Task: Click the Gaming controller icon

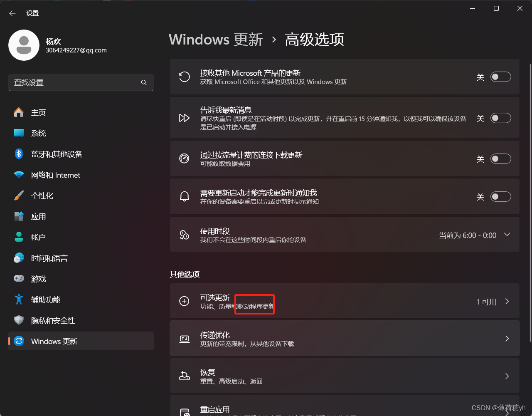Action: tap(19, 279)
